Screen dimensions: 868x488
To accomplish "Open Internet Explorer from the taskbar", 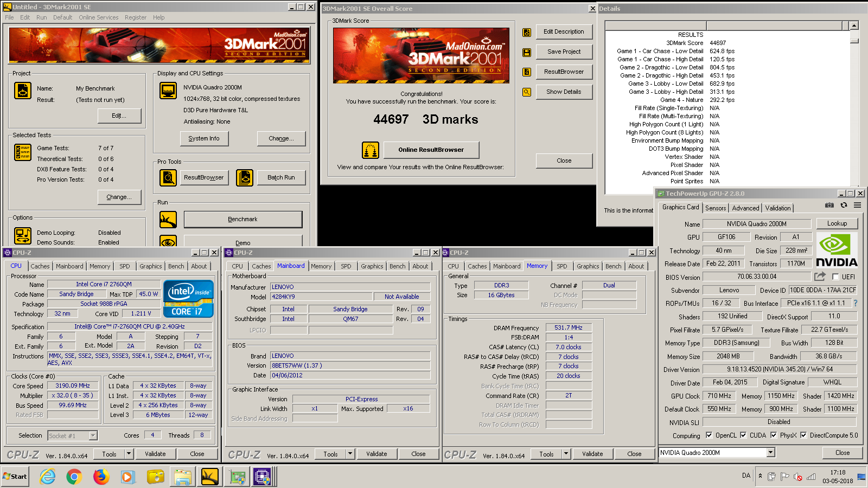I will pyautogui.click(x=48, y=477).
